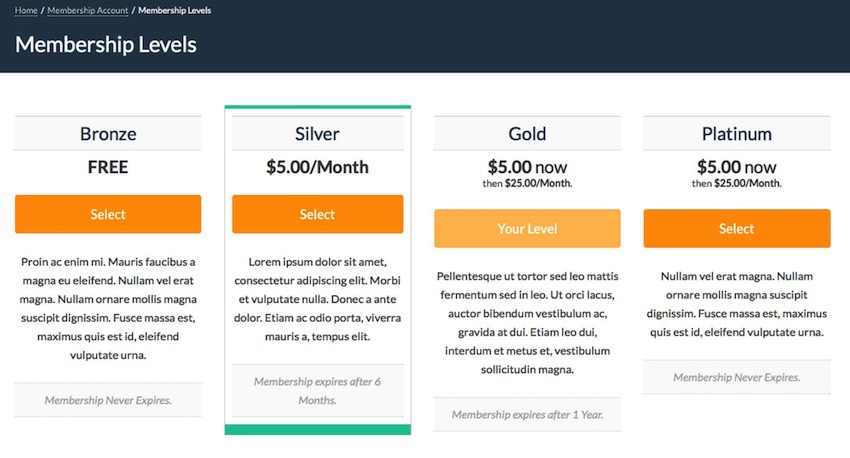Screen dimensions: 850x458
Task: Click the Membership Levels page title
Action: (106, 44)
